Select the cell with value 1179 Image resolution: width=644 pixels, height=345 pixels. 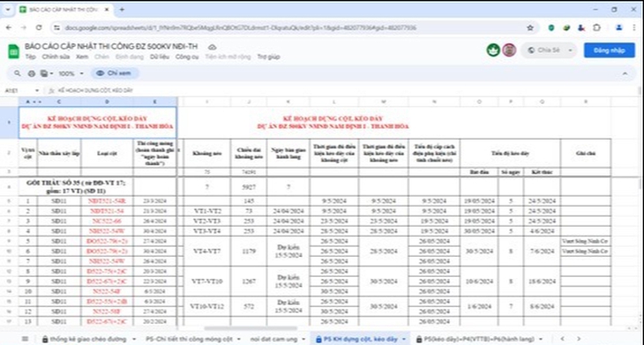(x=249, y=251)
